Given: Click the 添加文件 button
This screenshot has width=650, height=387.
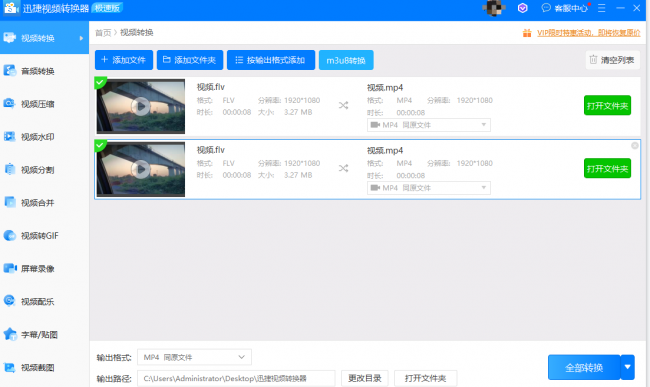Looking at the screenshot, I should 124,60.
